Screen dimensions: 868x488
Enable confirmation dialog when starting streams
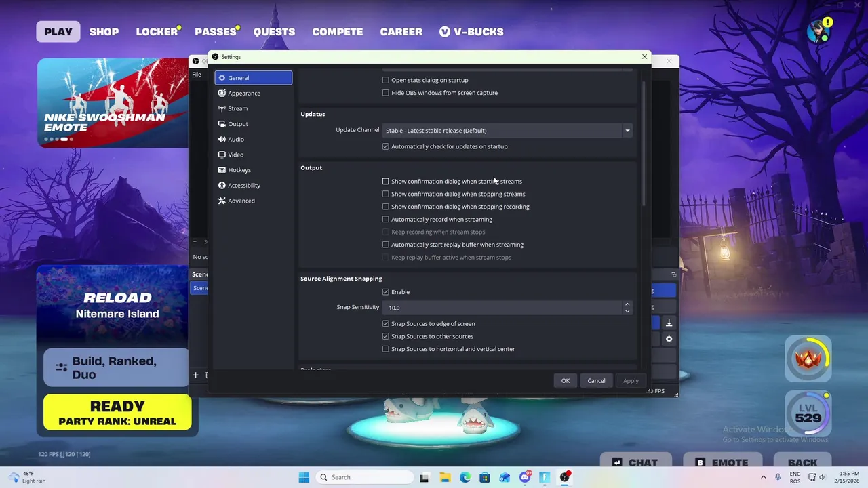tap(386, 181)
